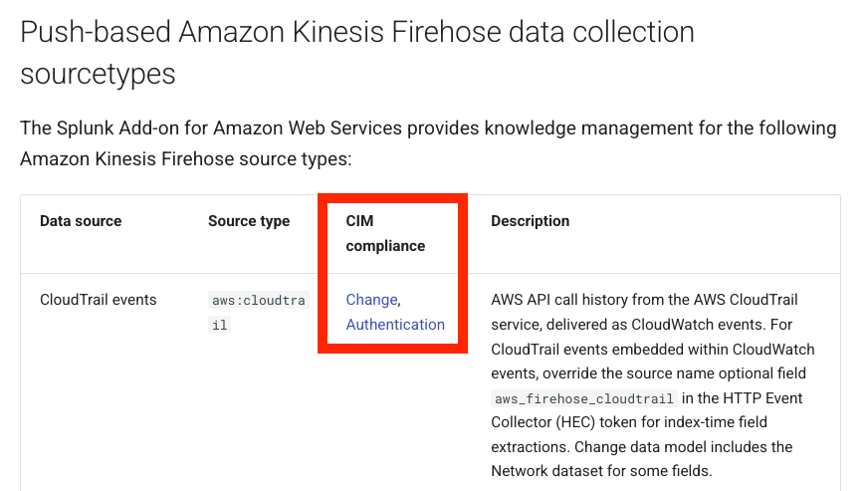
Task: Click the Source type column header
Action: click(x=249, y=221)
